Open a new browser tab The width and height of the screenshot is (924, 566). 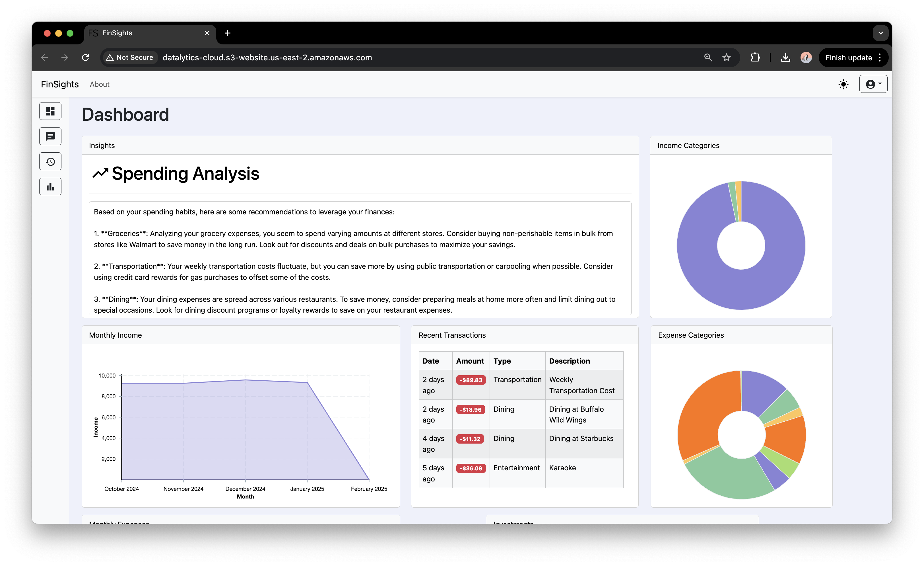click(x=227, y=33)
